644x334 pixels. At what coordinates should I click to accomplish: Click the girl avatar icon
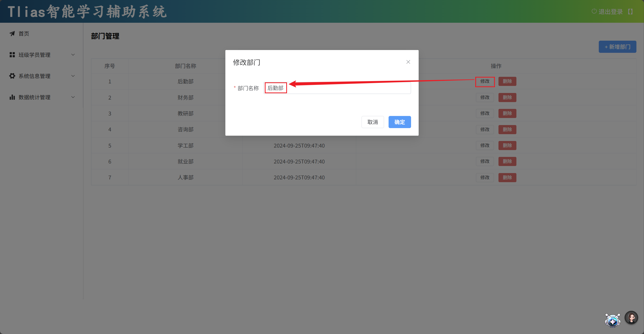(x=631, y=318)
